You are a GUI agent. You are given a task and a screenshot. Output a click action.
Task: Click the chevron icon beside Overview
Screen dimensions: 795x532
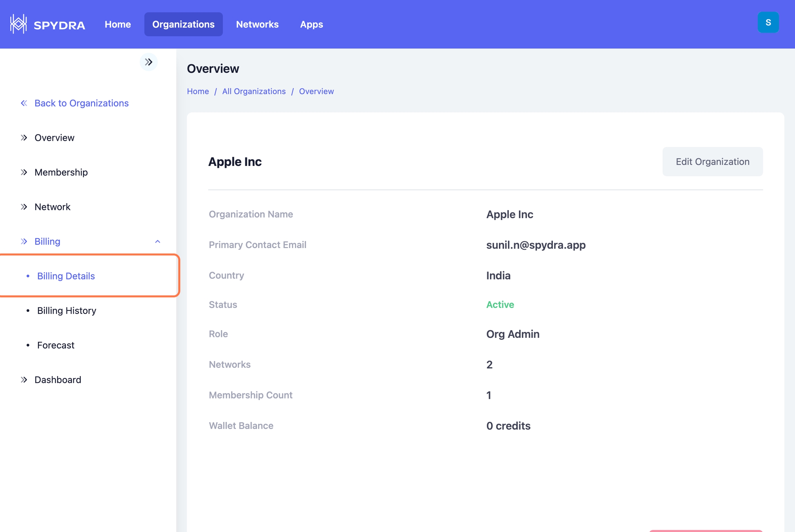pos(24,138)
